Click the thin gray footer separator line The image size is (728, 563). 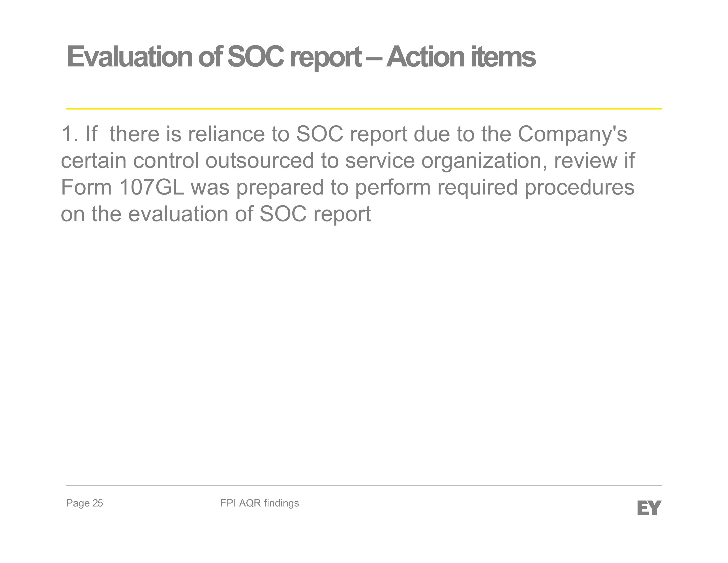(x=364, y=485)
